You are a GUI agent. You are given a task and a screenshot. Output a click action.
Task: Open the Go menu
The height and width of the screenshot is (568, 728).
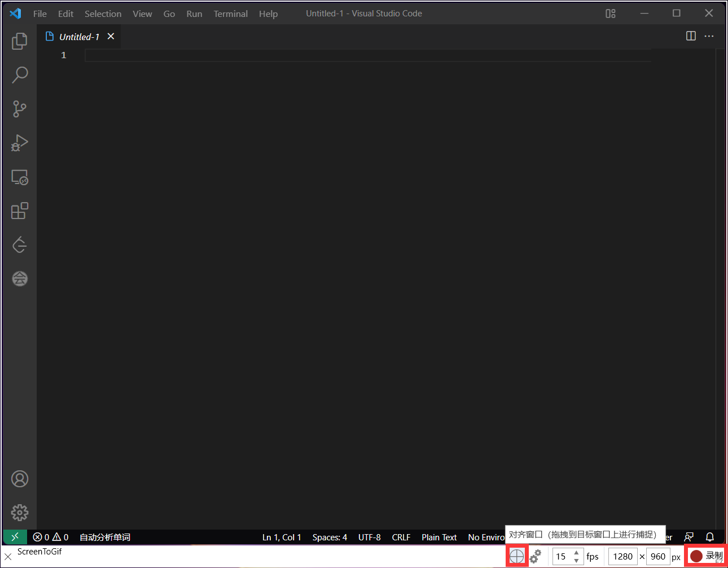click(169, 14)
